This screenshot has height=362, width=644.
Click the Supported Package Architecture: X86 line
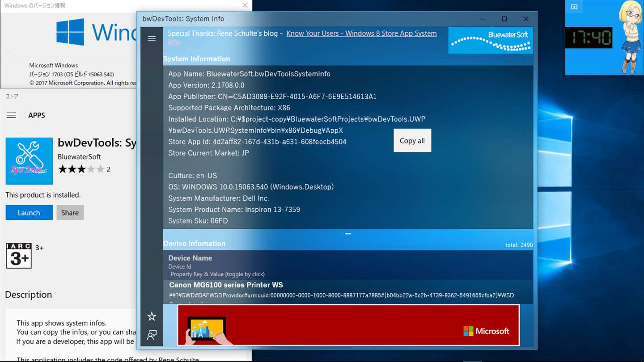229,108
